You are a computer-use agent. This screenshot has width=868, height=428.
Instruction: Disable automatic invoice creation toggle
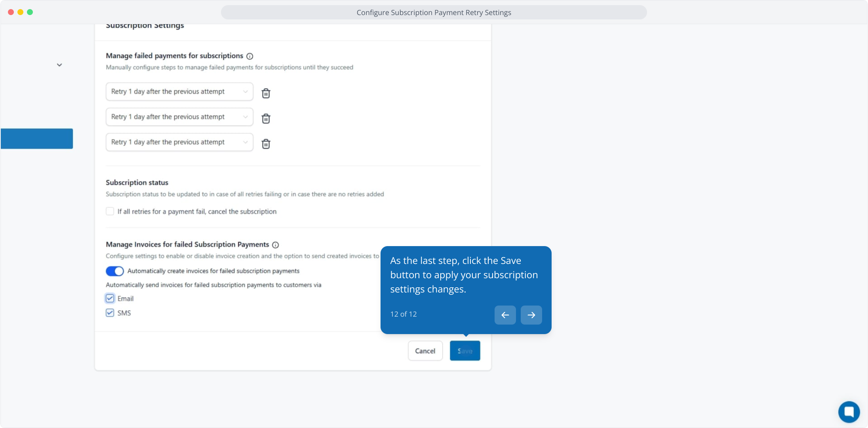pos(115,271)
